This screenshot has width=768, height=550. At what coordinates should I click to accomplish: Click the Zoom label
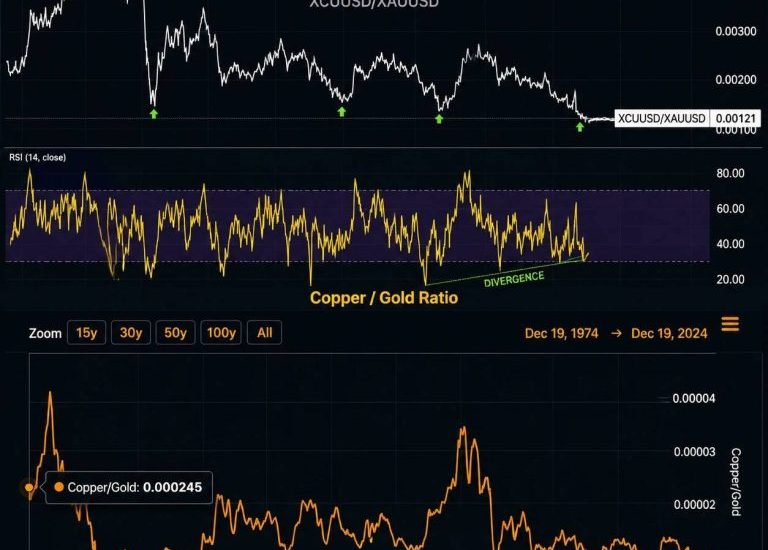[45, 334]
